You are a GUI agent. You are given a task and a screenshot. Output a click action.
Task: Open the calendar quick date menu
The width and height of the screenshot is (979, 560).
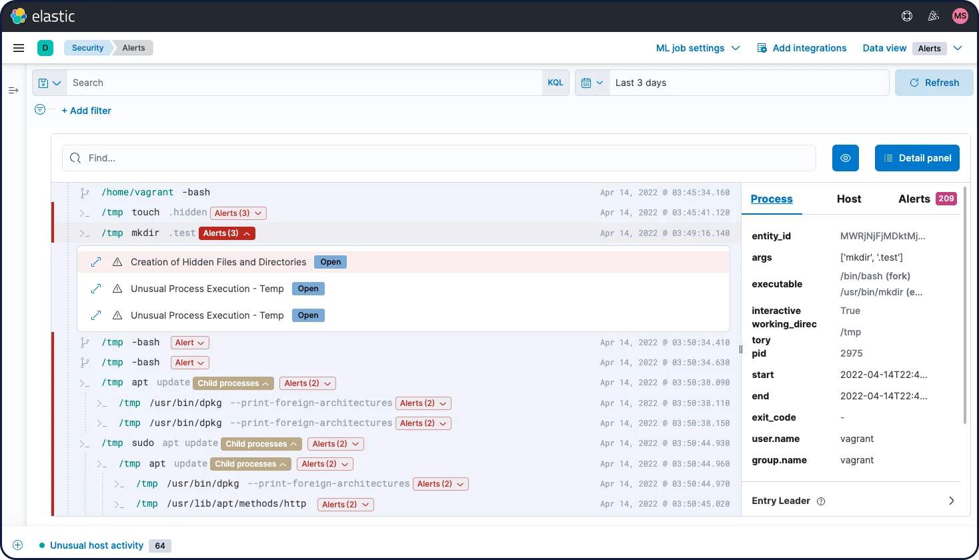click(x=592, y=83)
